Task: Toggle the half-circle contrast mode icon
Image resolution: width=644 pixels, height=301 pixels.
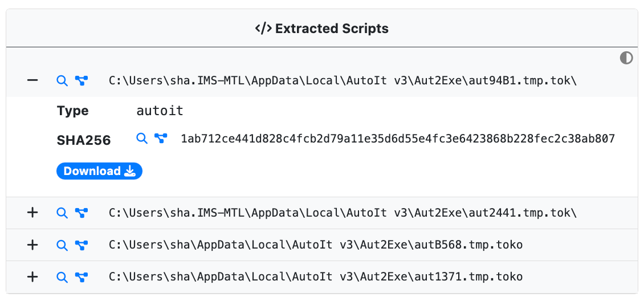Action: coord(626,58)
